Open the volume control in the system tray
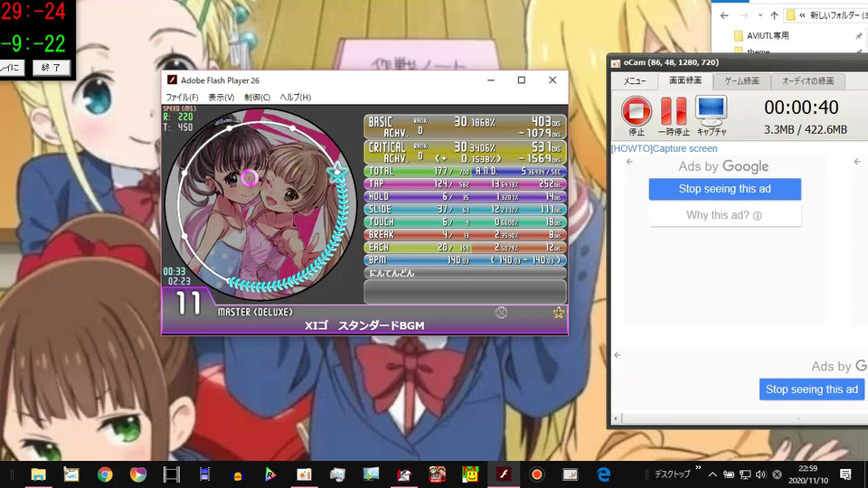Screen dimensions: 868x488 (760, 474)
